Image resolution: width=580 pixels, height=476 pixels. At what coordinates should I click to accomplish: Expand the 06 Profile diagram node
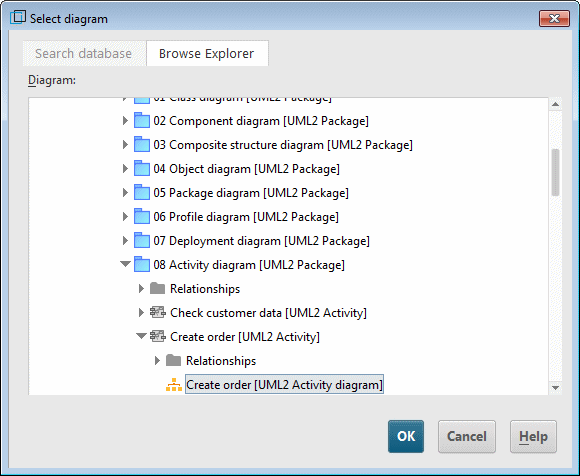pyautogui.click(x=125, y=217)
